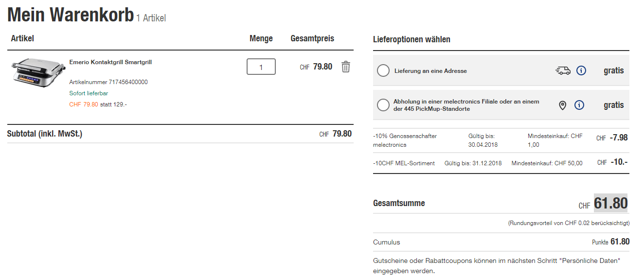Image resolution: width=644 pixels, height=278 pixels.
Task: Click the Mein Warenkorb heading
Action: pyautogui.click(x=71, y=16)
